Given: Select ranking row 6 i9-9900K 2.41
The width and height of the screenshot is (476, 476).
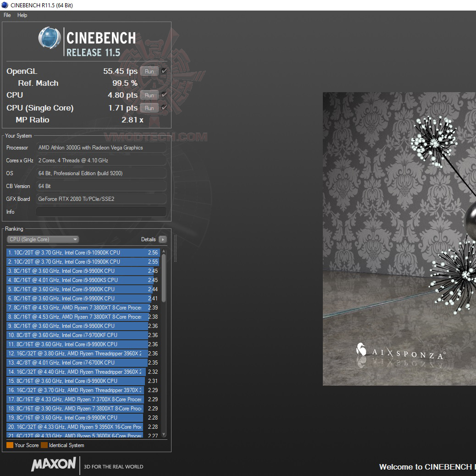Looking at the screenshot, I should (83, 299).
